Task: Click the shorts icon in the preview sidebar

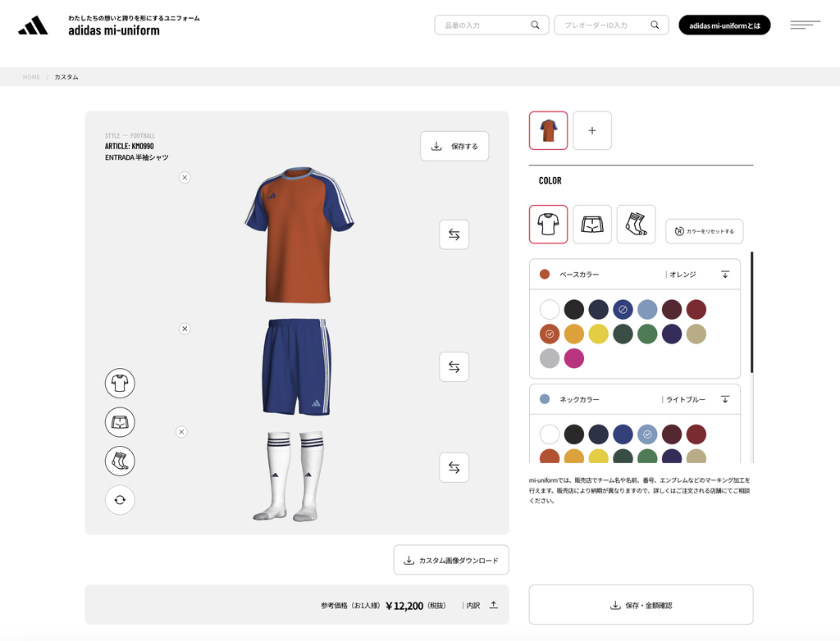Action: click(120, 422)
